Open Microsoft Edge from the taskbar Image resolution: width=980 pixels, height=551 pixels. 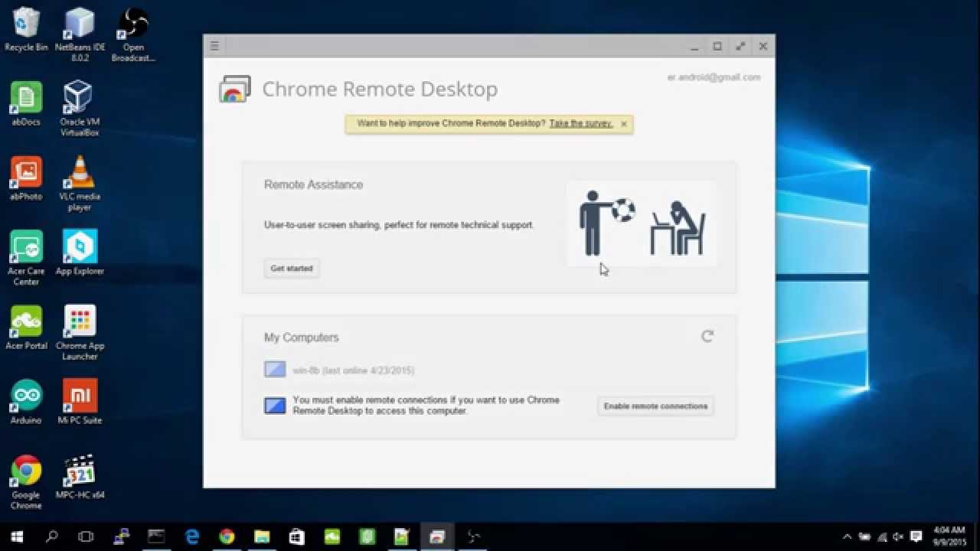pyautogui.click(x=191, y=537)
